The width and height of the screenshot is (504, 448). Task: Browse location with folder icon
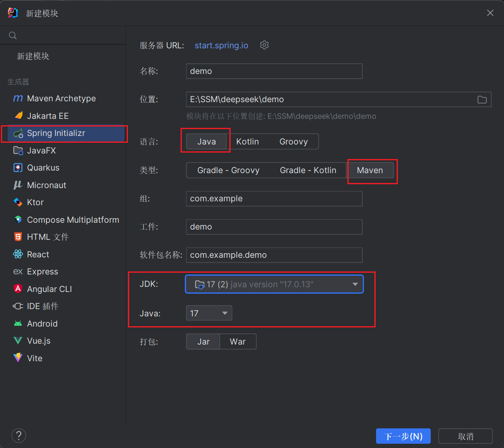(482, 100)
